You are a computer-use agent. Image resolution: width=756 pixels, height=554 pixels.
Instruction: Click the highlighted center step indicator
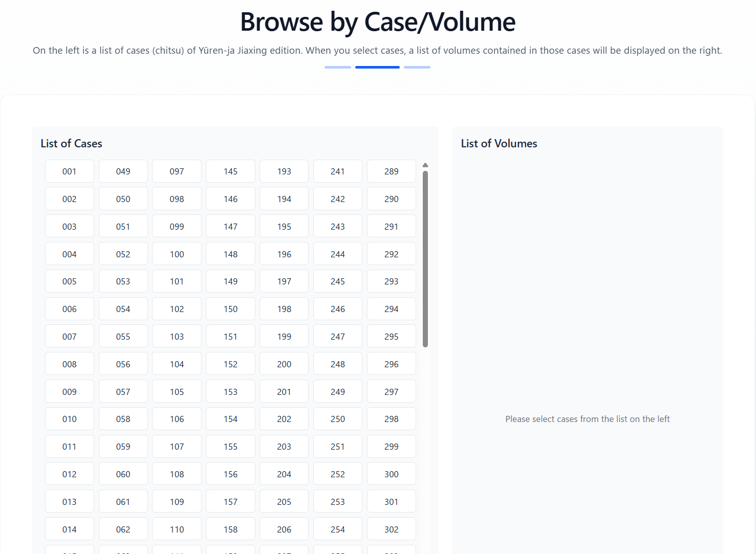point(377,67)
